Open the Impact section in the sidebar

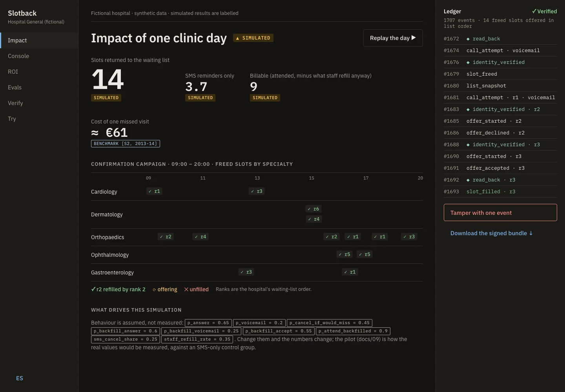[x=39, y=40]
